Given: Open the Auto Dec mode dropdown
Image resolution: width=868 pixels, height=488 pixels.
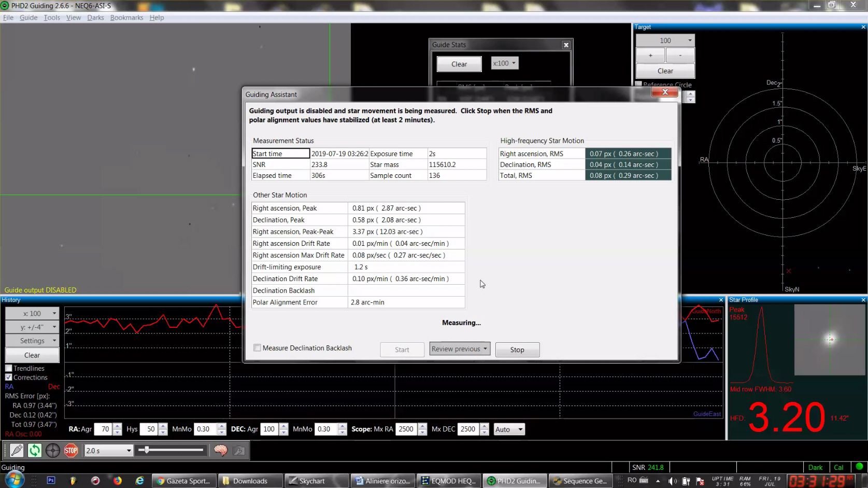Looking at the screenshot, I should (x=509, y=429).
